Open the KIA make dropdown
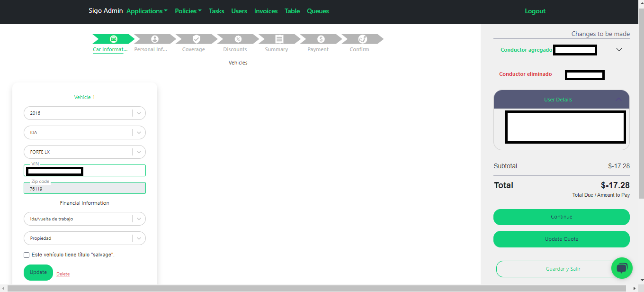 coord(139,133)
